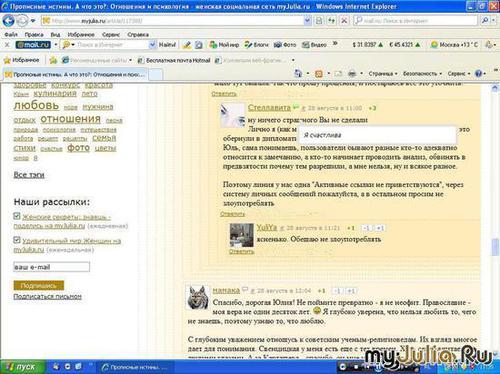
Task: Click the Refresh icon beside address bar
Action: tap(331, 21)
